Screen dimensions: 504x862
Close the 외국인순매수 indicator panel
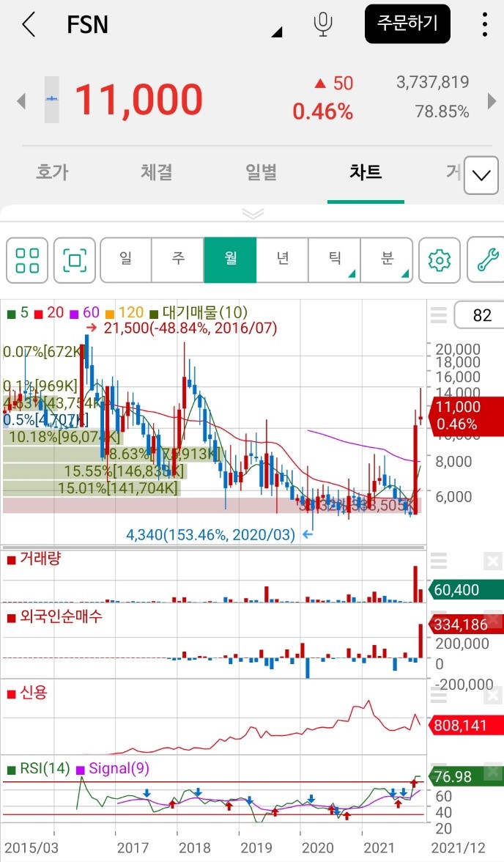pos(492,619)
